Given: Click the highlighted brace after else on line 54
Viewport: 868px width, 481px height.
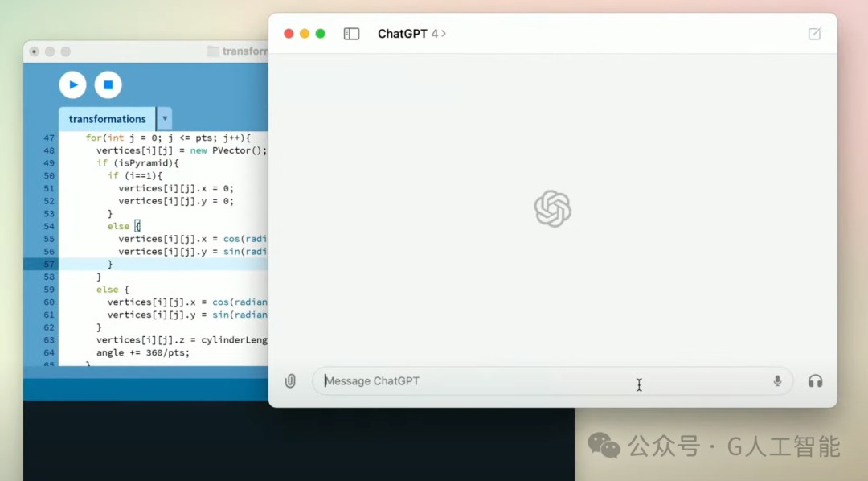Looking at the screenshot, I should [x=138, y=226].
